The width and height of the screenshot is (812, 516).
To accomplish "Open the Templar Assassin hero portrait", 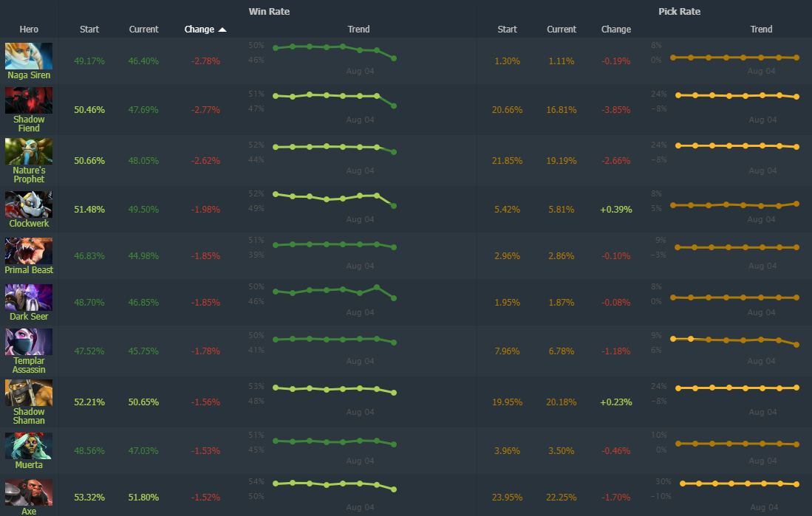I will coord(29,342).
